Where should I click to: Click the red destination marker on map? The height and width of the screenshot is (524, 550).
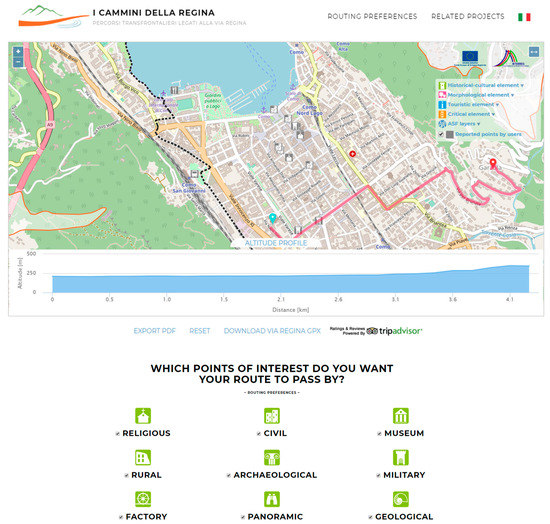click(x=493, y=163)
